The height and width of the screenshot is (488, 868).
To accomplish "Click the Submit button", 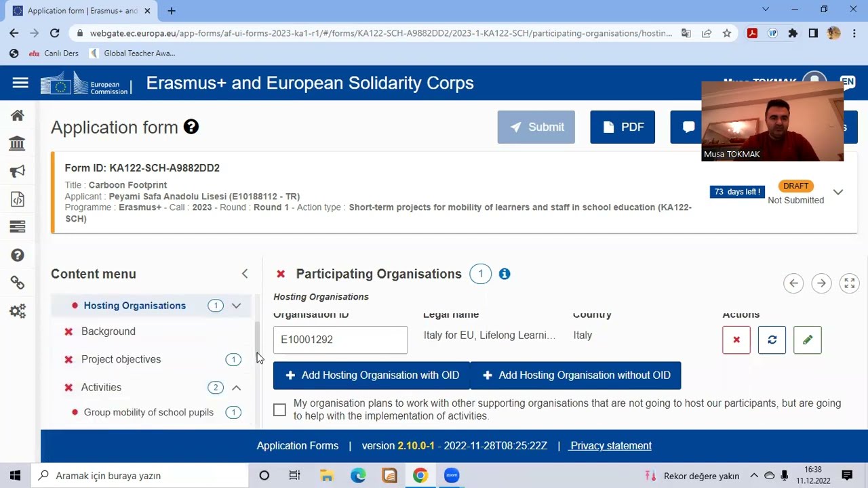I will point(536,127).
